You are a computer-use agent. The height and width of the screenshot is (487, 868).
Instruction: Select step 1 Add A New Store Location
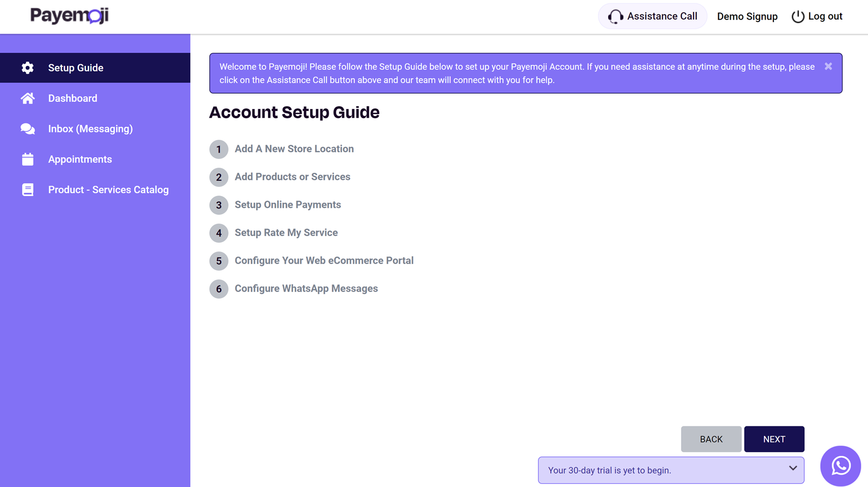coord(294,149)
